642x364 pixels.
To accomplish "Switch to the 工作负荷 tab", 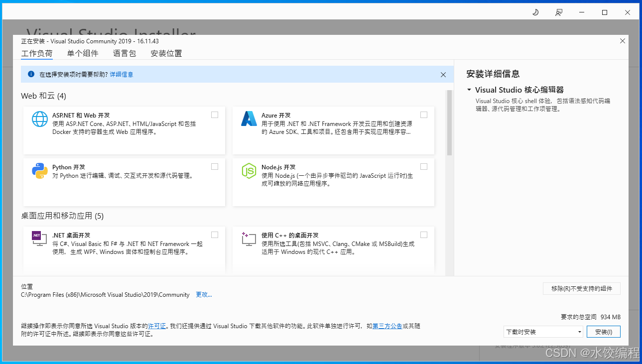I will click(x=37, y=53).
